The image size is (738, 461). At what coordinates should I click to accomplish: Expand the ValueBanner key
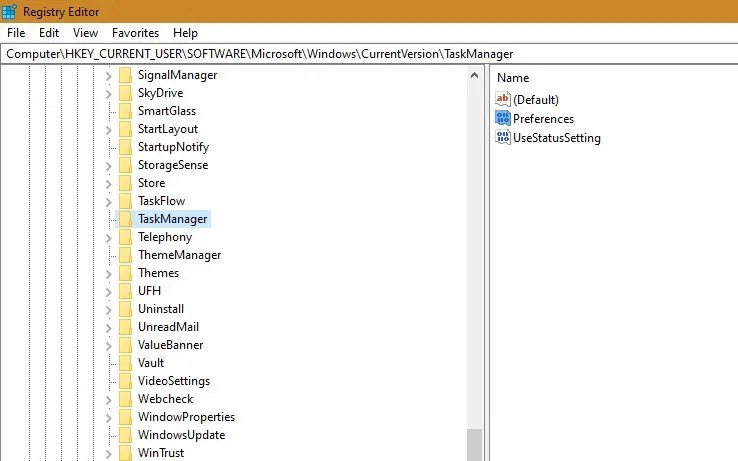click(x=108, y=346)
